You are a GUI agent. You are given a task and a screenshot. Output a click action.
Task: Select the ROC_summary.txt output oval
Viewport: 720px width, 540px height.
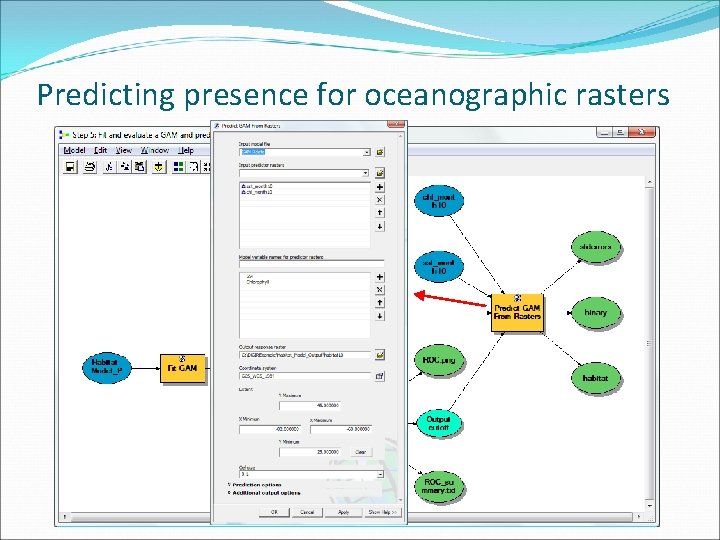coord(439,487)
